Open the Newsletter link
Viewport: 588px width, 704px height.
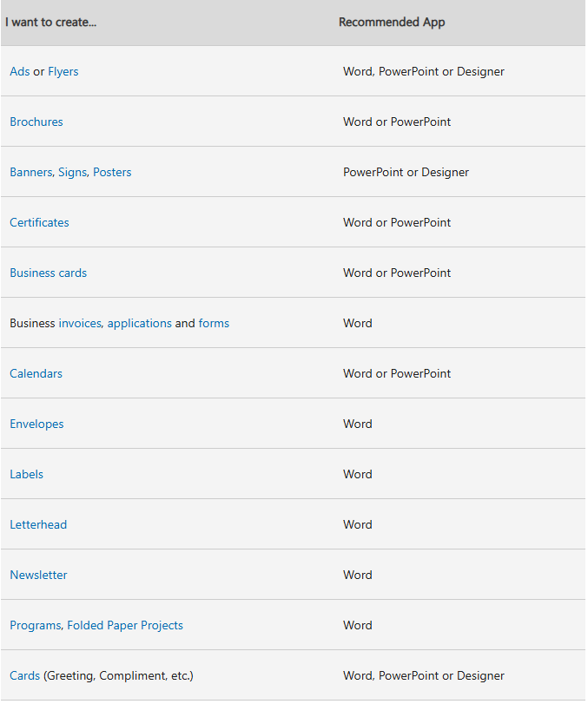pos(38,575)
